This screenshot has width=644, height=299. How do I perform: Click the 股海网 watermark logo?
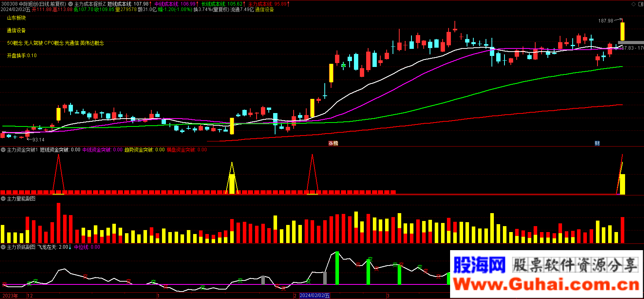click(479, 265)
